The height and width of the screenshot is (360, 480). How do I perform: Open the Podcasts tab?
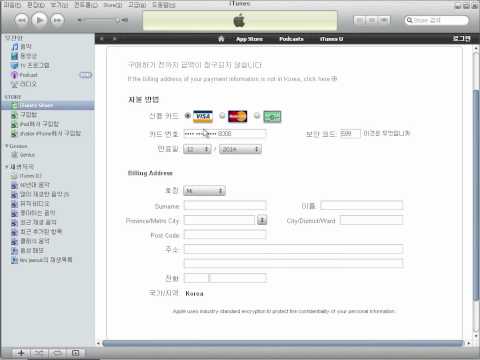(291, 39)
